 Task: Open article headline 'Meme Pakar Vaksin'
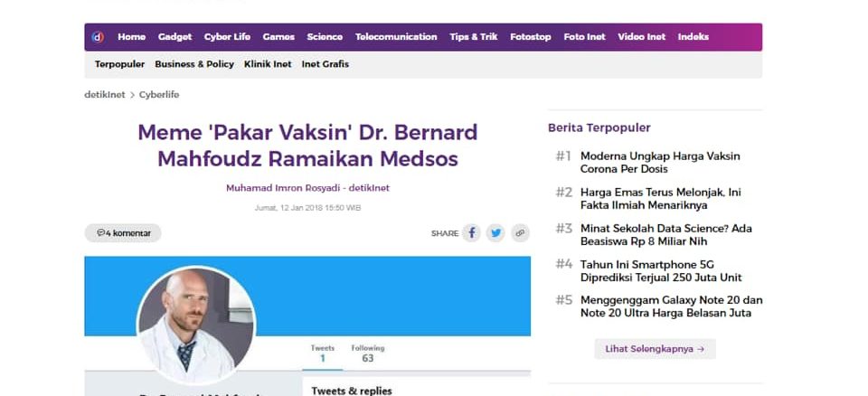coord(307,146)
